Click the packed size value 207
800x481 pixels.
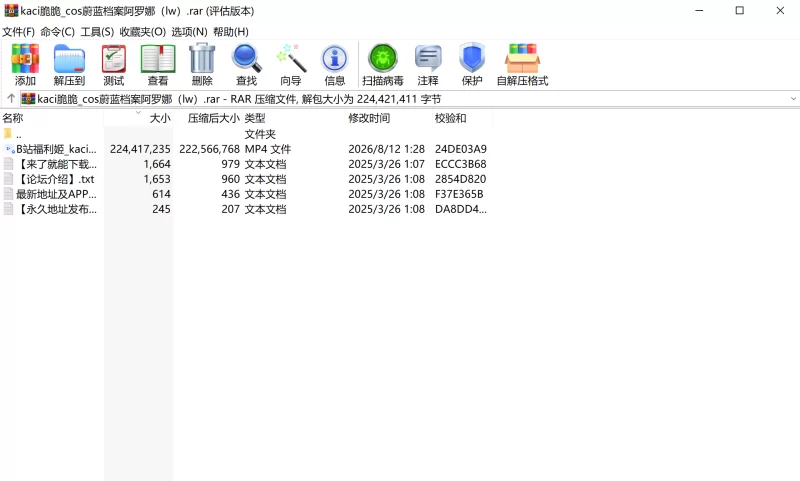(230, 209)
